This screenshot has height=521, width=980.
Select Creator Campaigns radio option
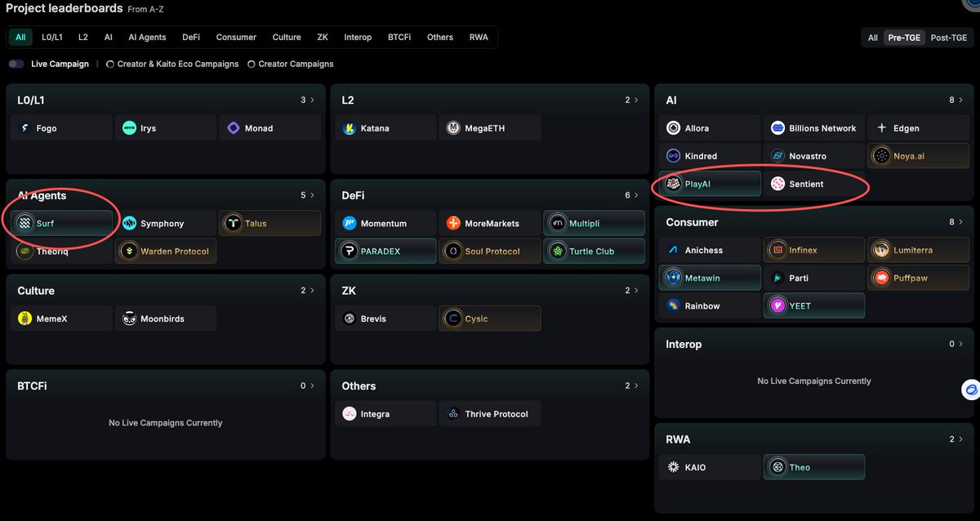point(252,64)
